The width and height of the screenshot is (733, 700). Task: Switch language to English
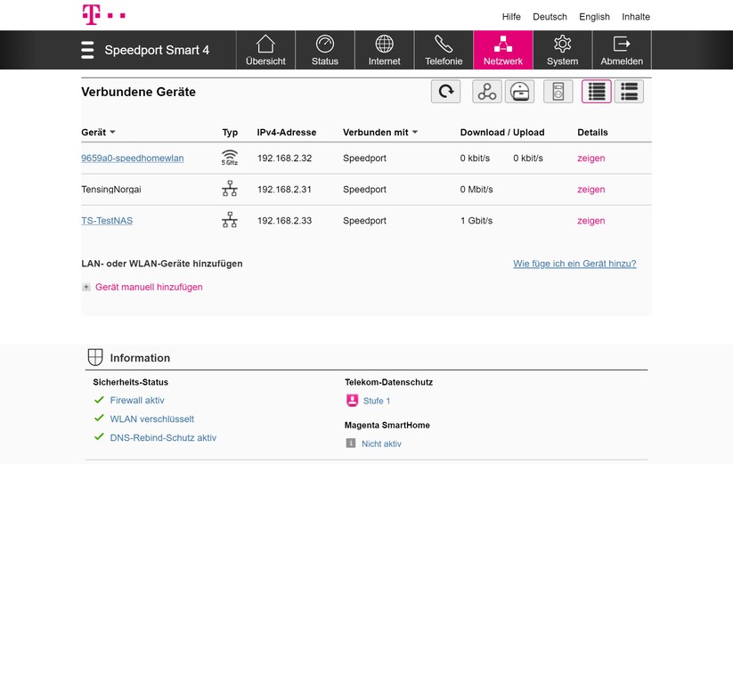(594, 17)
